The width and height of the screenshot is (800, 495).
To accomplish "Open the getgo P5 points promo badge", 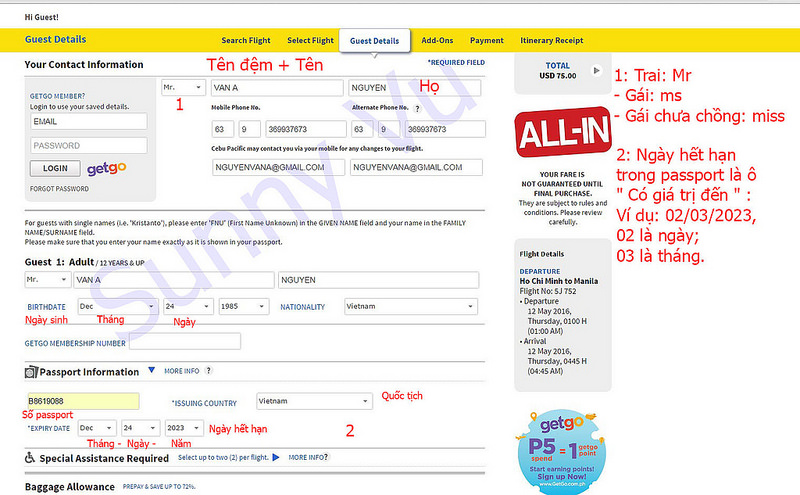I will 562,451.
